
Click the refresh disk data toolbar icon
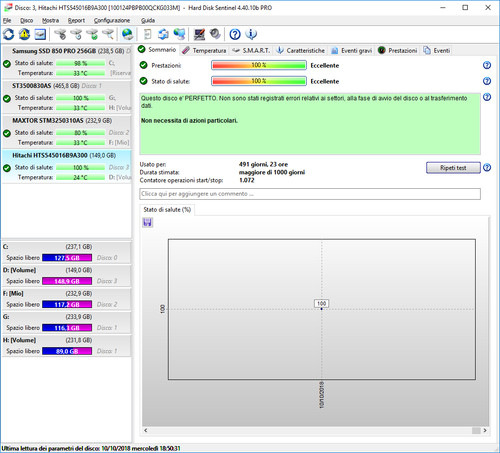(9, 34)
